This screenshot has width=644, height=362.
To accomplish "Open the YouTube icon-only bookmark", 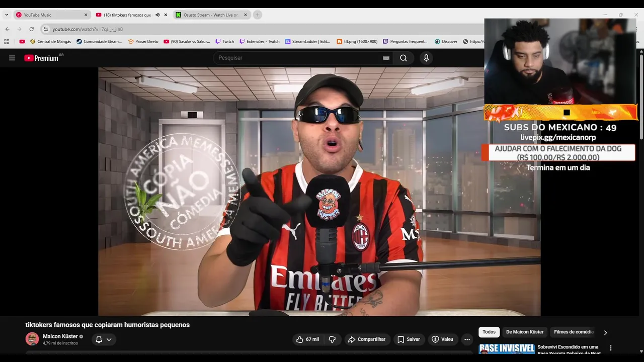I will click(22, 42).
